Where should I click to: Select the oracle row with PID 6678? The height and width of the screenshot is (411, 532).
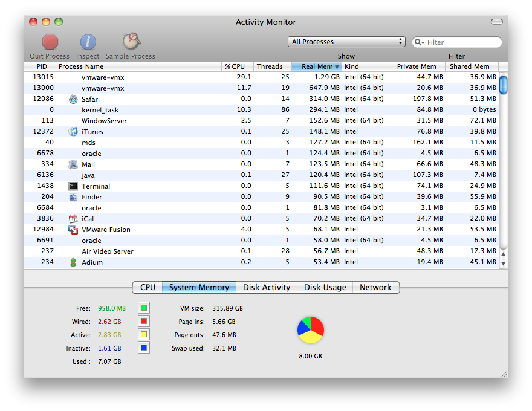pos(262,154)
